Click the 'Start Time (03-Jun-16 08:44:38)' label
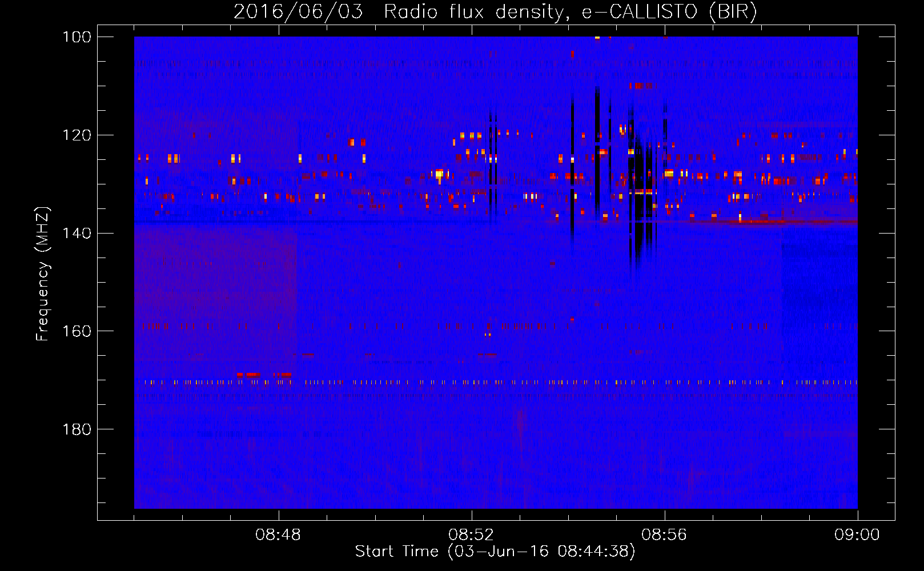This screenshot has height=571, width=924. (495, 552)
